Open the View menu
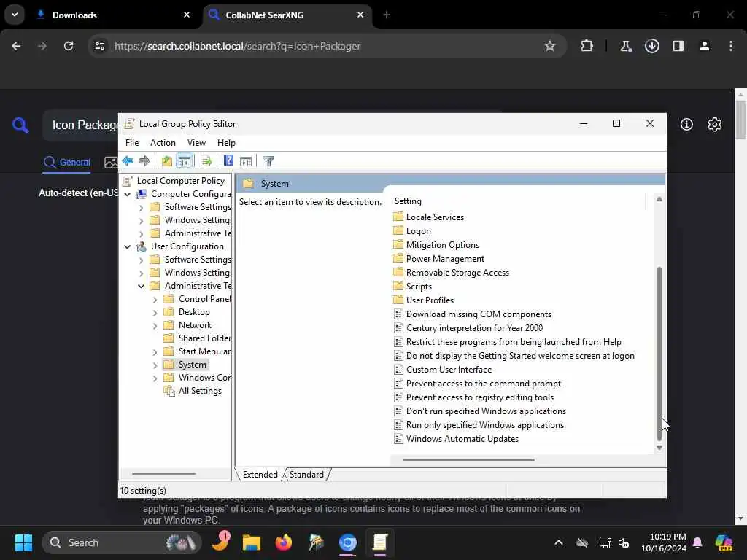This screenshot has height=560, width=747. pyautogui.click(x=196, y=143)
